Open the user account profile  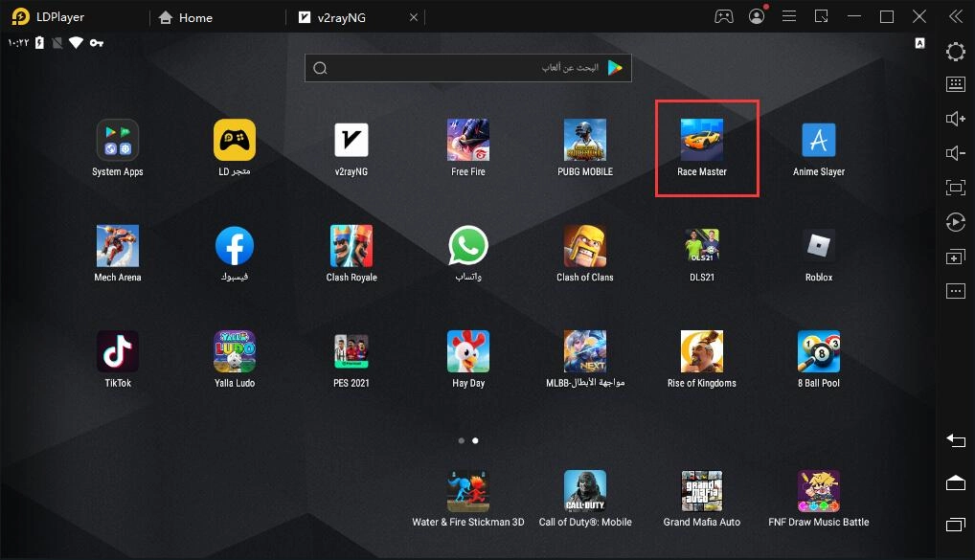click(x=757, y=17)
